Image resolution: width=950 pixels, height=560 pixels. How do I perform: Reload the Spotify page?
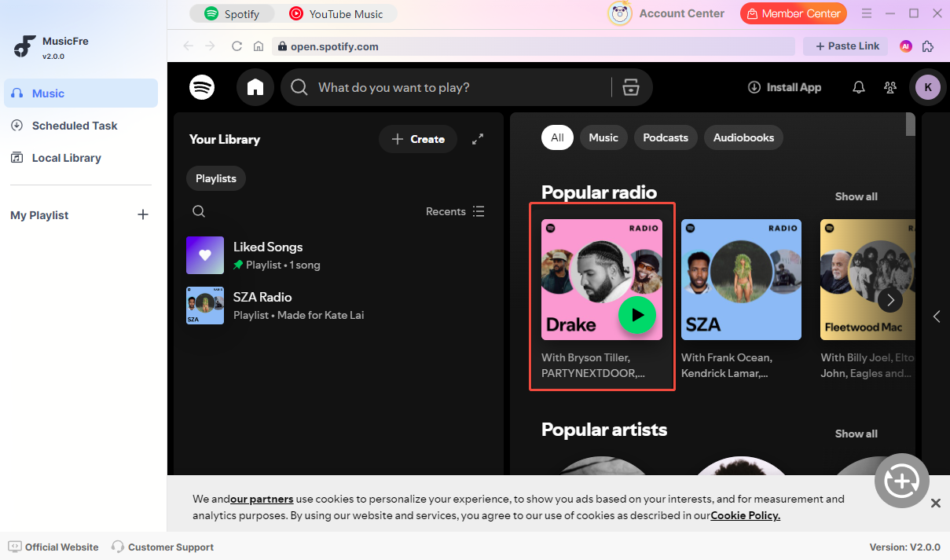click(x=237, y=46)
